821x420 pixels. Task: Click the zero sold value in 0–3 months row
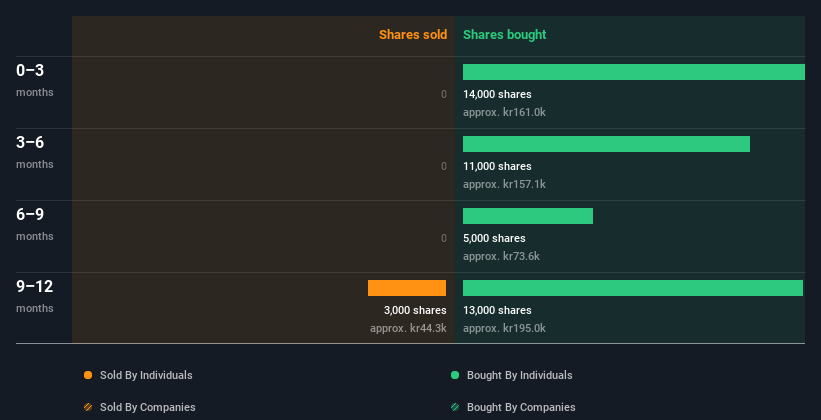pyautogui.click(x=444, y=94)
